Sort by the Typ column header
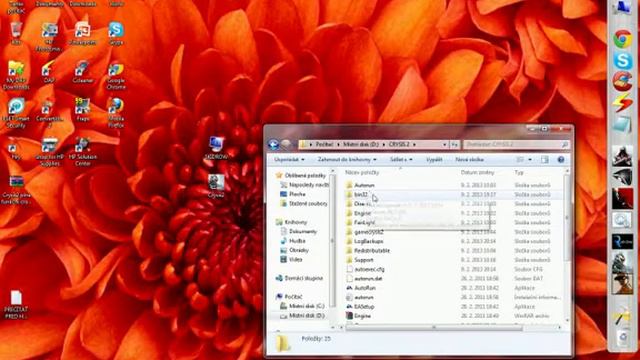Viewport: 640px width, 360px height. 519,173
